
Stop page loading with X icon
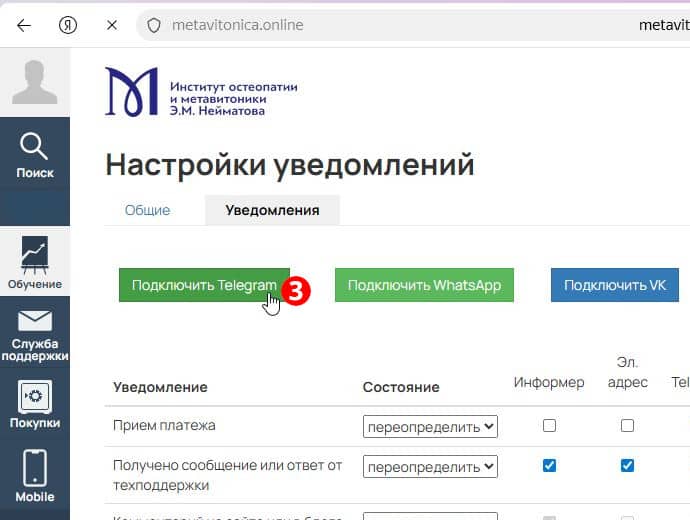112,25
